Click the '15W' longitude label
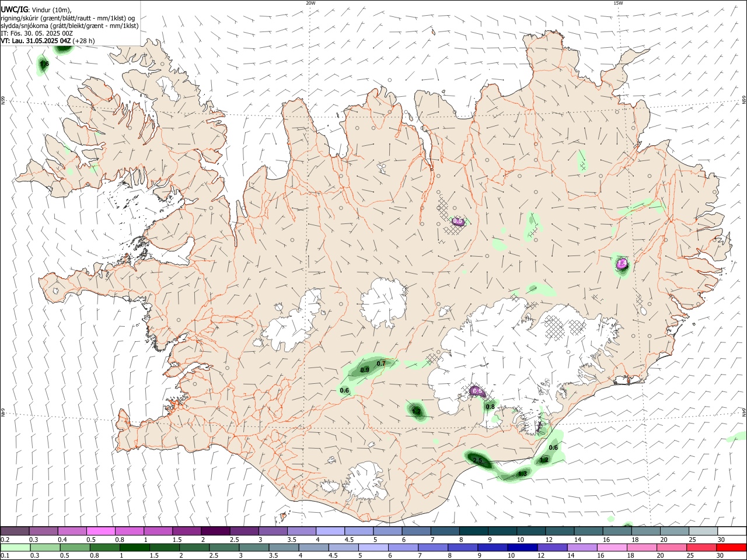The height and width of the screenshot is (560, 747). pos(618,3)
